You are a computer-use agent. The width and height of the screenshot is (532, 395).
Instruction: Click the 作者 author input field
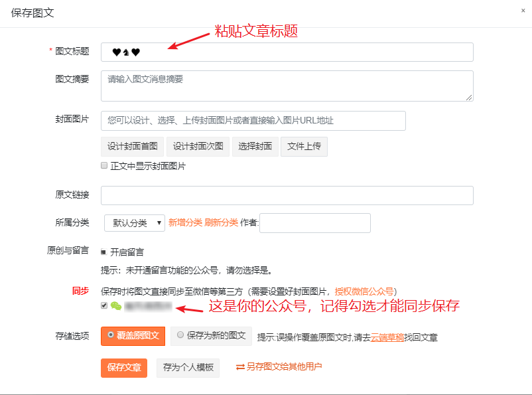pyautogui.click(x=315, y=223)
